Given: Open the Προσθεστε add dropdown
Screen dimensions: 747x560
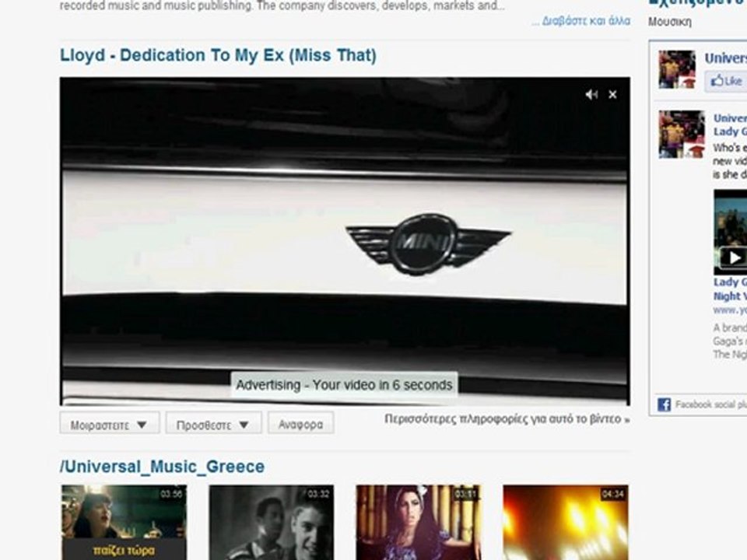Looking at the screenshot, I should point(213,424).
